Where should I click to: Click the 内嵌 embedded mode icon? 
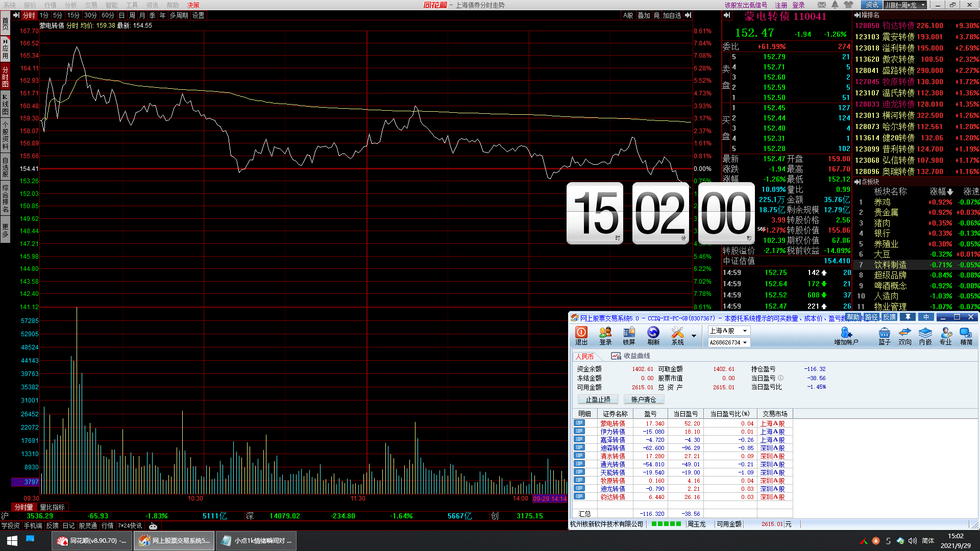pyautogui.click(x=925, y=336)
